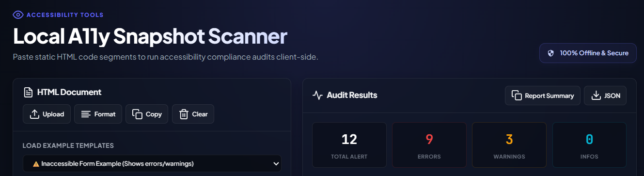The height and width of the screenshot is (176, 644).
Task: Click the Audit Results heading
Action: [x=352, y=95]
